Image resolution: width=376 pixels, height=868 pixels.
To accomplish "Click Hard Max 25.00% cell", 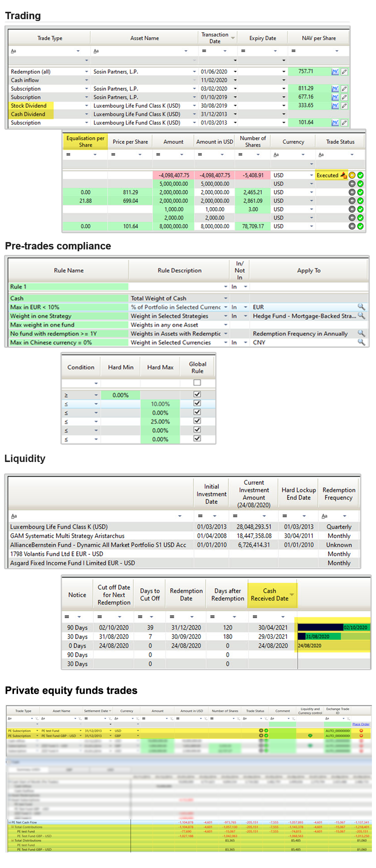I will 160,421.
